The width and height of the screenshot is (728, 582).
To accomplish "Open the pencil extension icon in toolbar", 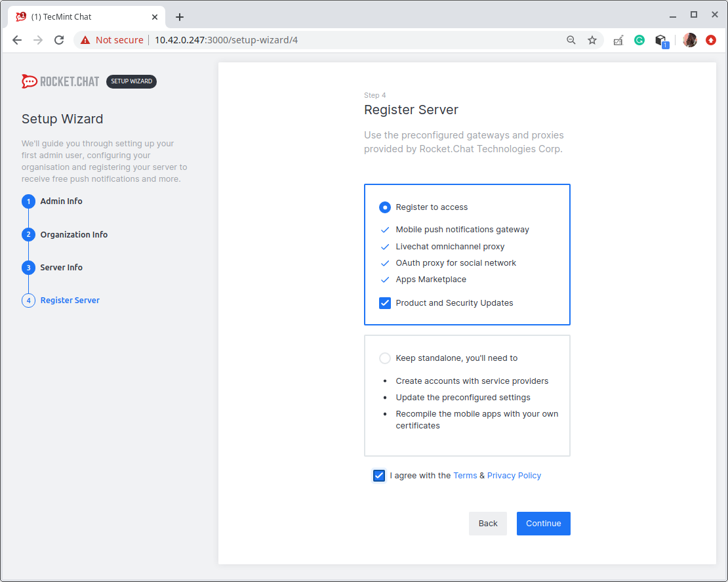I will coord(618,41).
